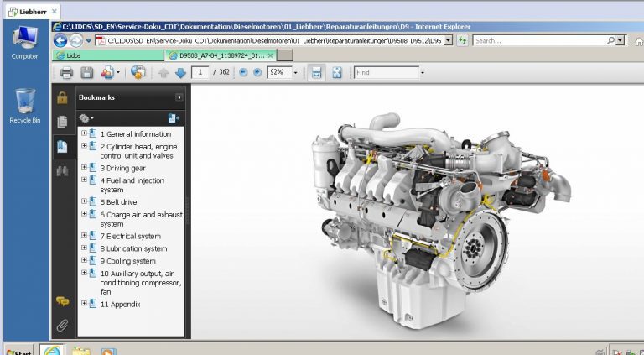The height and width of the screenshot is (355, 644).
Task: Jump to '9 Cooling system' bookmark
Action: click(x=131, y=261)
